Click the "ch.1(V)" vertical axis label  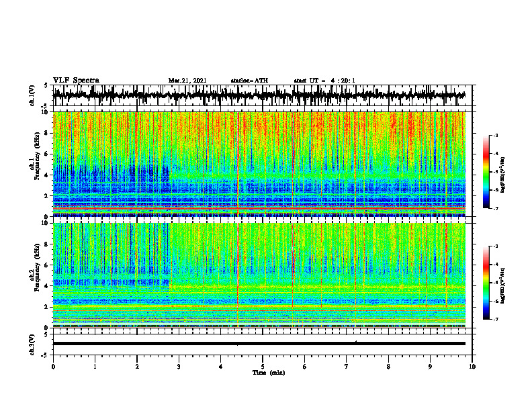32,95
